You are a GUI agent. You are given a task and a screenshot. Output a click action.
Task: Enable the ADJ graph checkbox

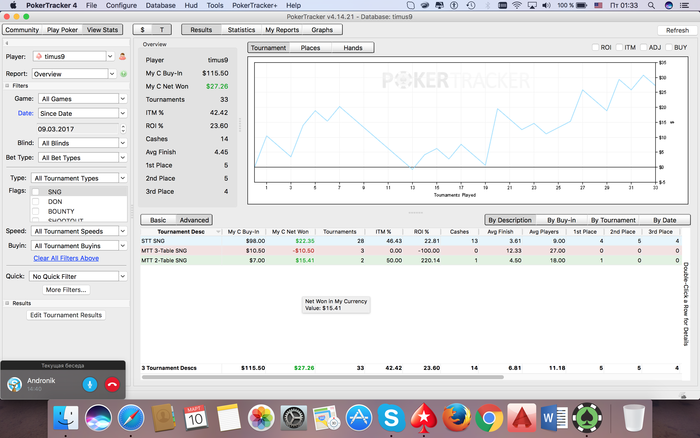[643, 47]
